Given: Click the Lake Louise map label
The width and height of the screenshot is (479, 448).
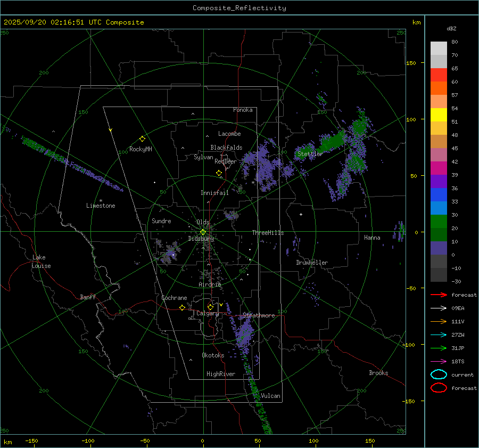Looking at the screenshot, I should tap(41, 262).
